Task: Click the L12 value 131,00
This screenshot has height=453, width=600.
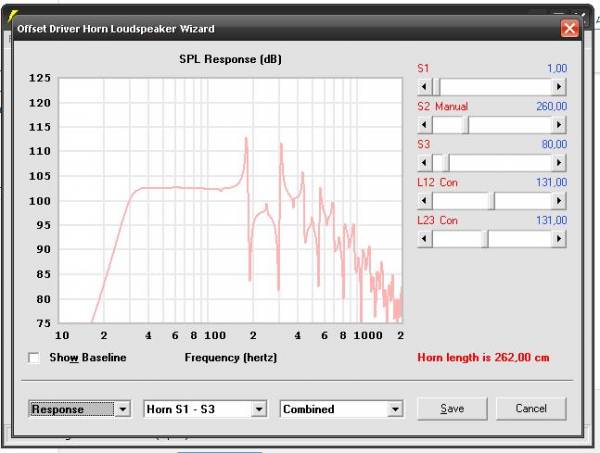Action: point(551,182)
